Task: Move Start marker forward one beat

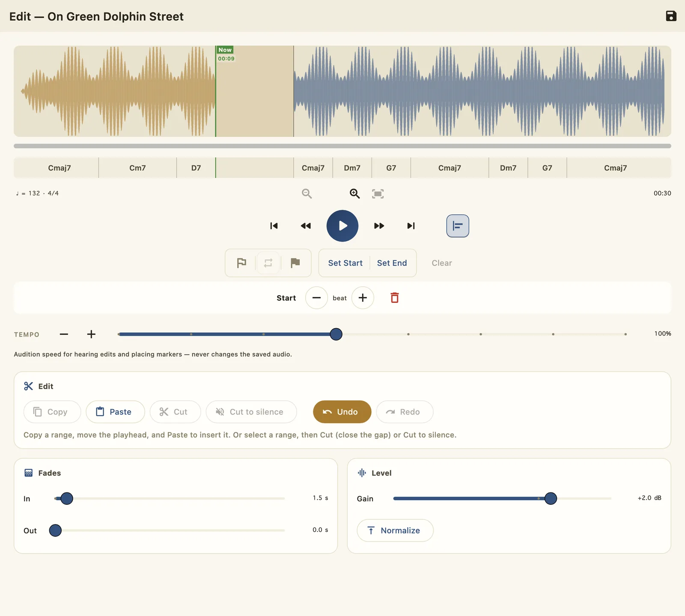Action: click(x=363, y=298)
